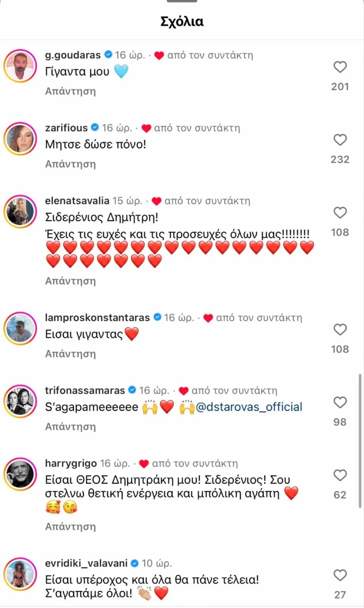
Task: Open the evridiki_valavani username link
Action: click(86, 563)
